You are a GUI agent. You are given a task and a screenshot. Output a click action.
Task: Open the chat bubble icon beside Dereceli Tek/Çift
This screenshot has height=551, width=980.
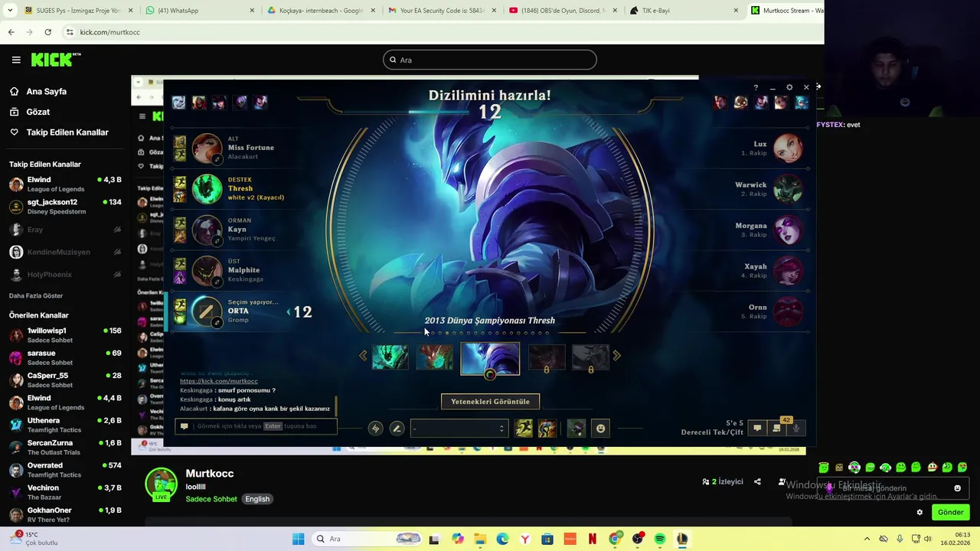[x=757, y=429]
